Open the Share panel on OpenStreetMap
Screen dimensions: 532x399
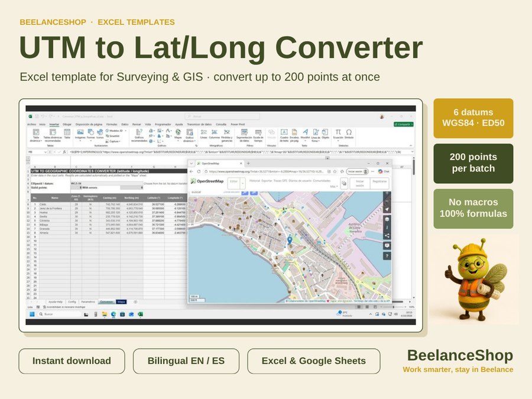coord(387,235)
